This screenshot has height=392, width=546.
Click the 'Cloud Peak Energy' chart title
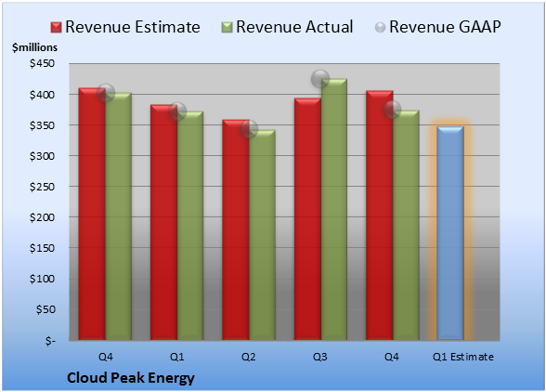pos(131,378)
